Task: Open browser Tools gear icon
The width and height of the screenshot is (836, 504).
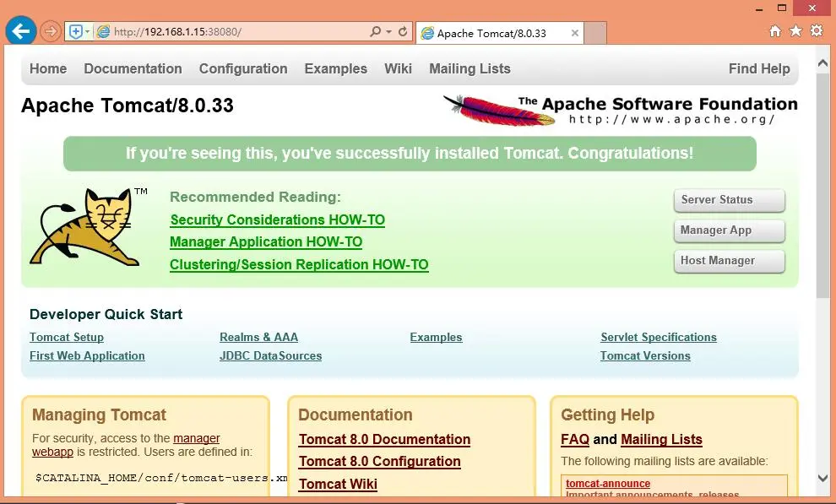Action: (817, 30)
